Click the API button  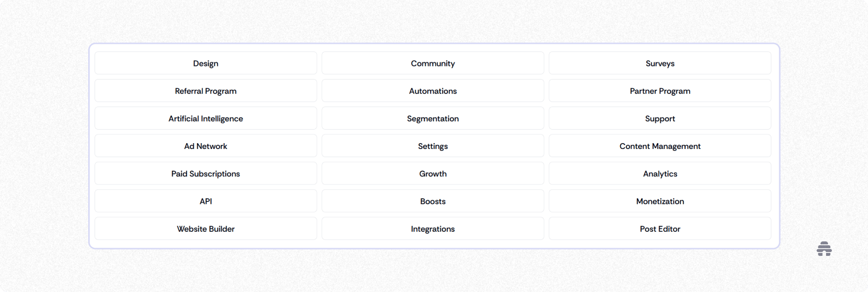coord(205,201)
